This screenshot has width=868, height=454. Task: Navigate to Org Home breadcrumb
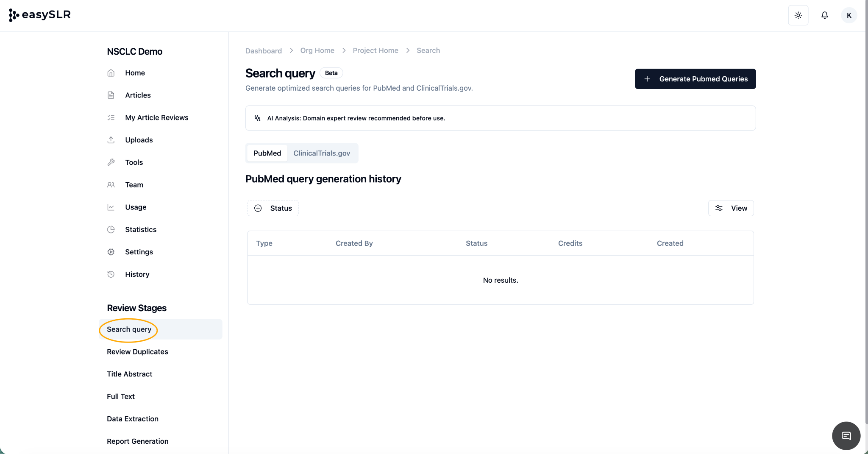(x=317, y=50)
